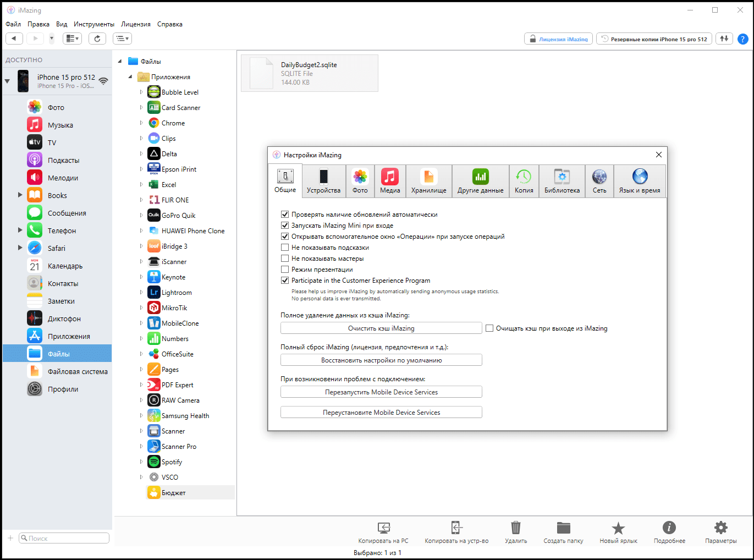
Task: Expand the Spotify app folder
Action: pyautogui.click(x=141, y=462)
